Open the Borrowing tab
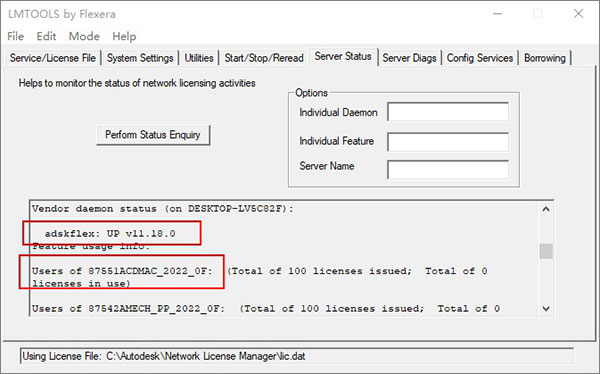Viewport: 600px width, 374px height. coord(545,58)
